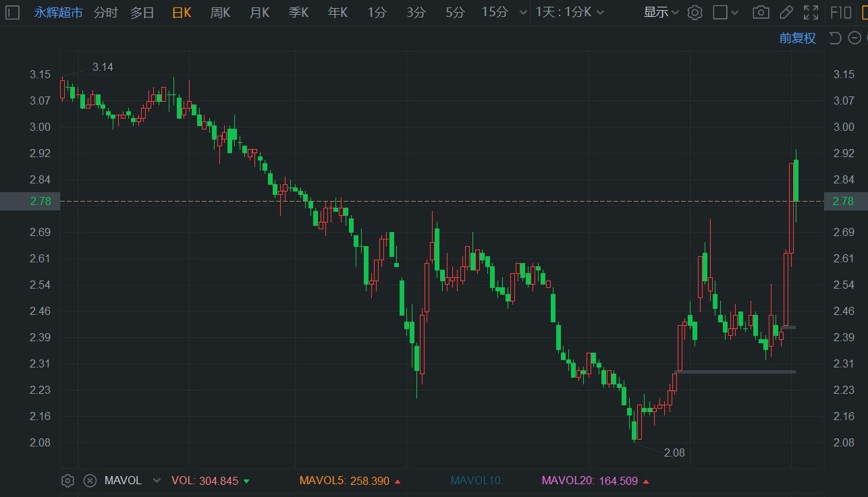This screenshot has width=868, height=497.
Task: Select the 日K daily candlestick tab
Action: point(182,12)
